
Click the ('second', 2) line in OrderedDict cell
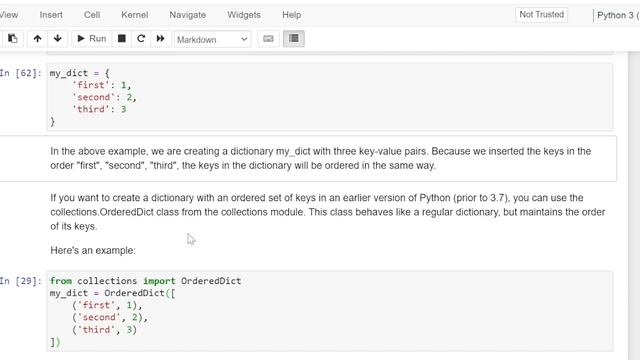(110, 317)
